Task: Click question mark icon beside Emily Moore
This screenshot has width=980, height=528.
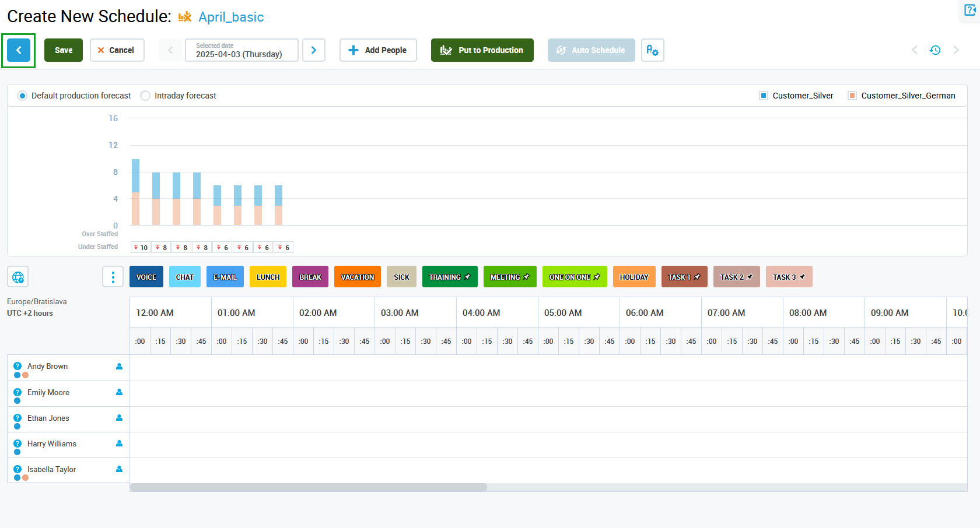Action: point(17,392)
